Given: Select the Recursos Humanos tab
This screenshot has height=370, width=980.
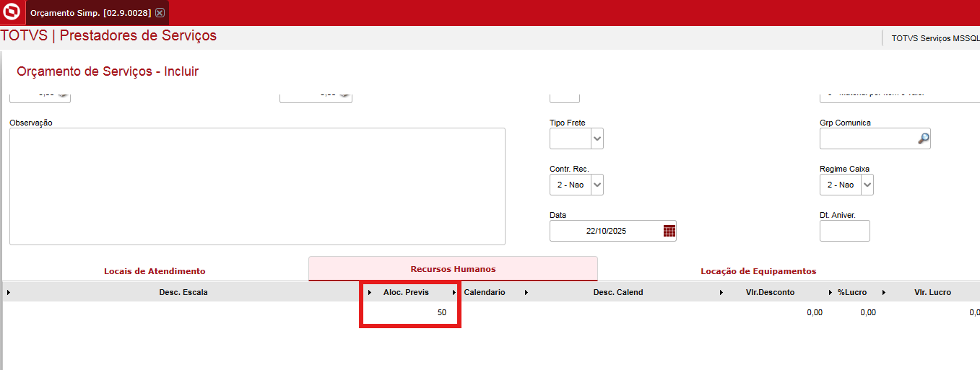Looking at the screenshot, I should pos(453,269).
